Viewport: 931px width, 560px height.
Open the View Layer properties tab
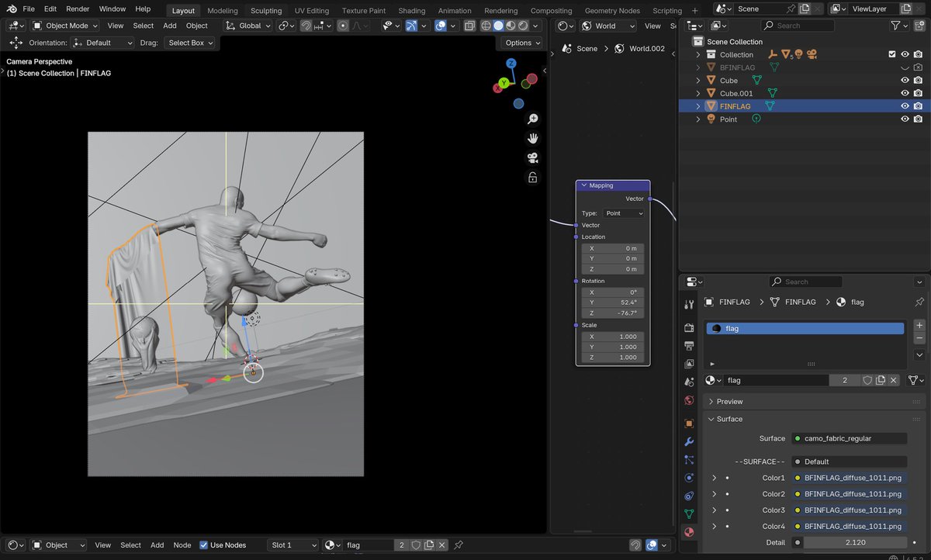click(689, 364)
